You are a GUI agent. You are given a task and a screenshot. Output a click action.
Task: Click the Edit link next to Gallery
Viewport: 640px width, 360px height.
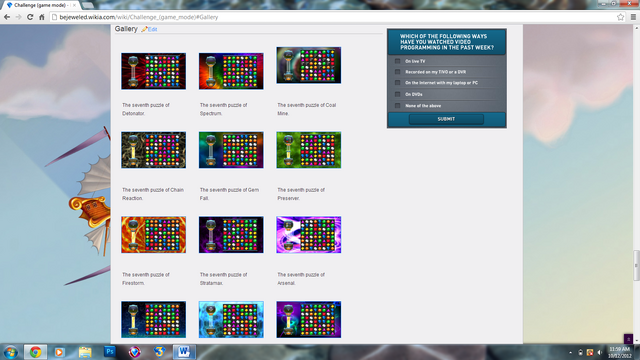[x=153, y=29]
